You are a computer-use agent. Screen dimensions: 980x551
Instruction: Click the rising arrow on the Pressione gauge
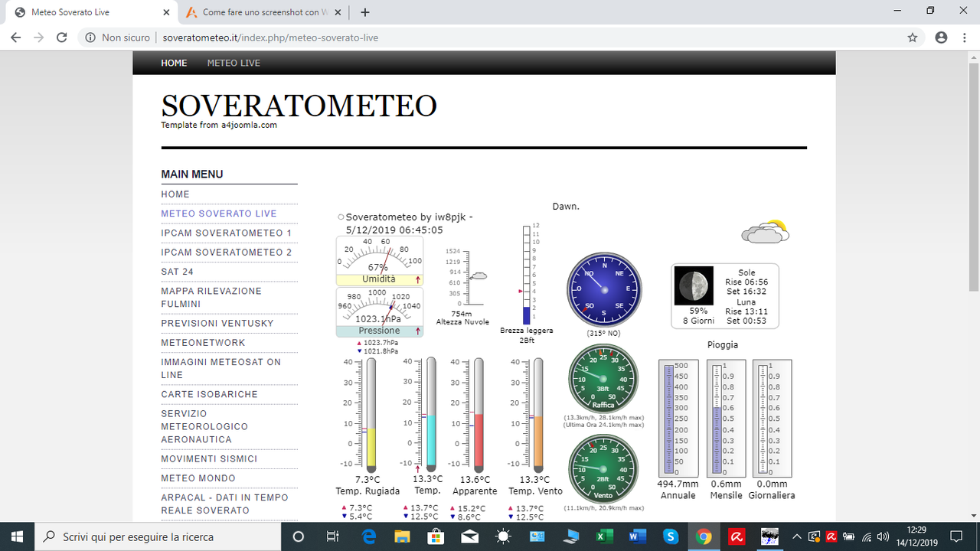(419, 330)
